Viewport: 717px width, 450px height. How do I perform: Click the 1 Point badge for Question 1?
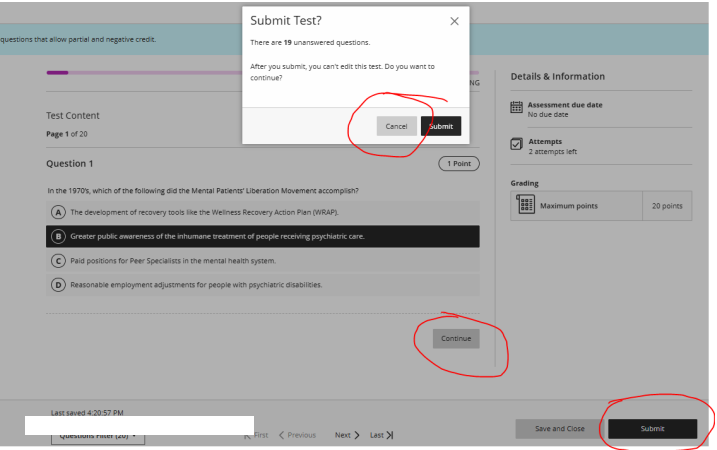pyautogui.click(x=459, y=163)
